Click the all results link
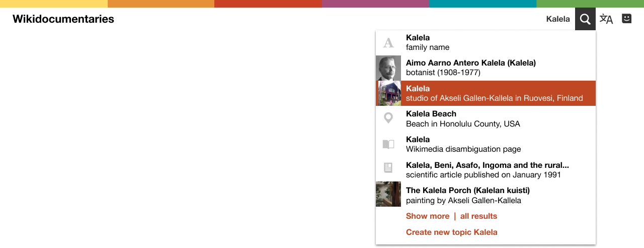Viewport: 644px width, 248px height. (478, 216)
